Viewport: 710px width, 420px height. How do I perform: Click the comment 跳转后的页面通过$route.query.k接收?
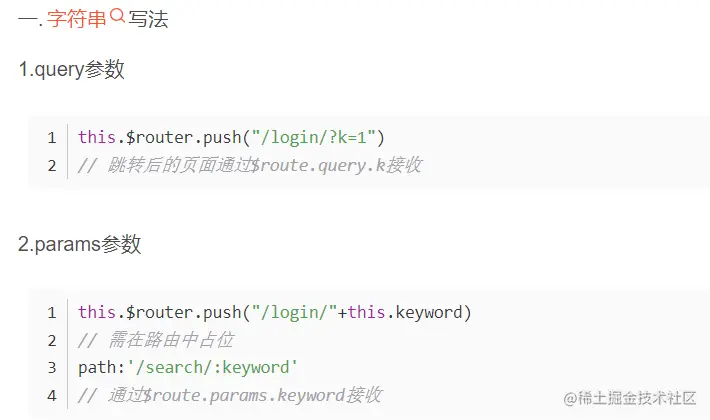250,165
